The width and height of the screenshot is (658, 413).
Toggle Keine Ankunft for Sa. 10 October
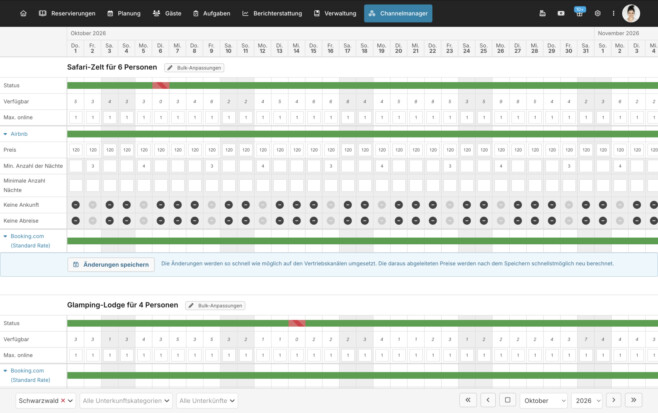[229, 205]
